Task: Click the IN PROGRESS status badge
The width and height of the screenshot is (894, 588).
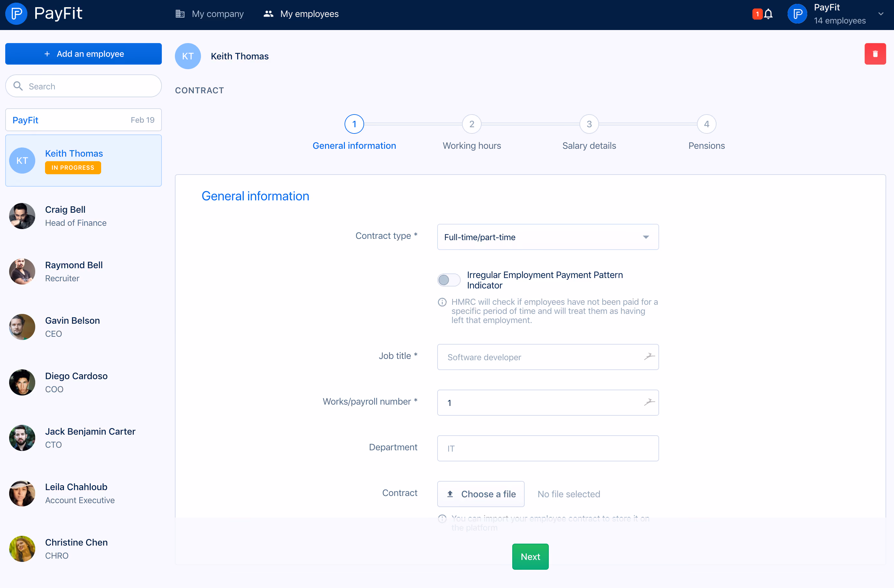Action: click(x=73, y=168)
